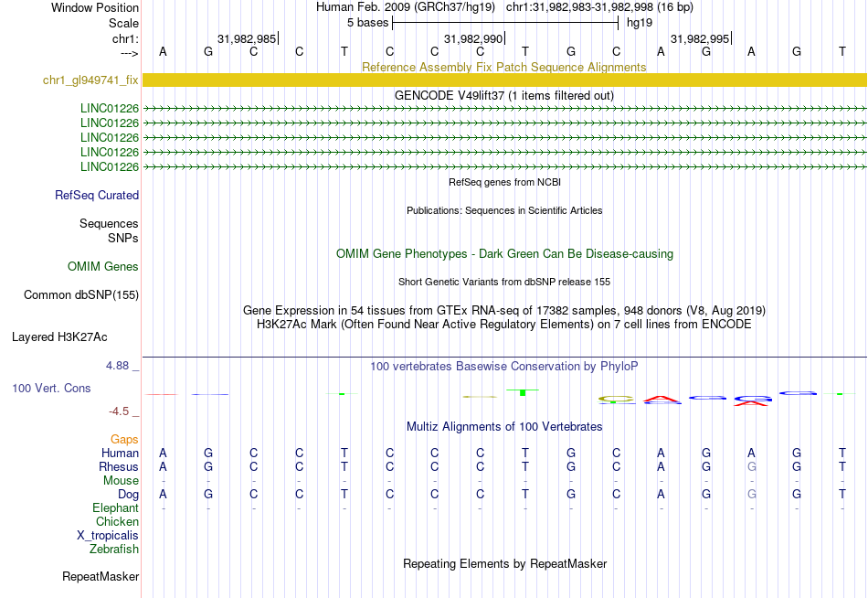Click the red A conservation logo in PhyloP track
Image resolution: width=868 pixels, height=598 pixels.
[x=662, y=399]
